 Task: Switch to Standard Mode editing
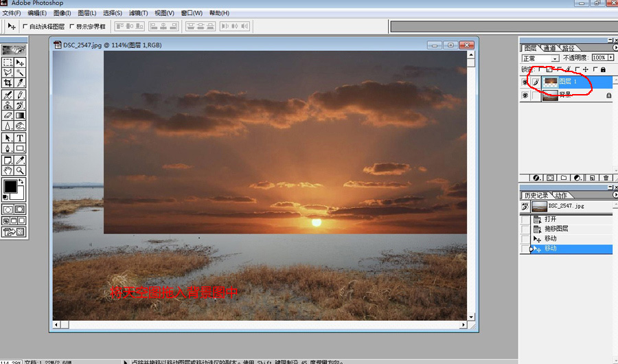tap(8, 209)
